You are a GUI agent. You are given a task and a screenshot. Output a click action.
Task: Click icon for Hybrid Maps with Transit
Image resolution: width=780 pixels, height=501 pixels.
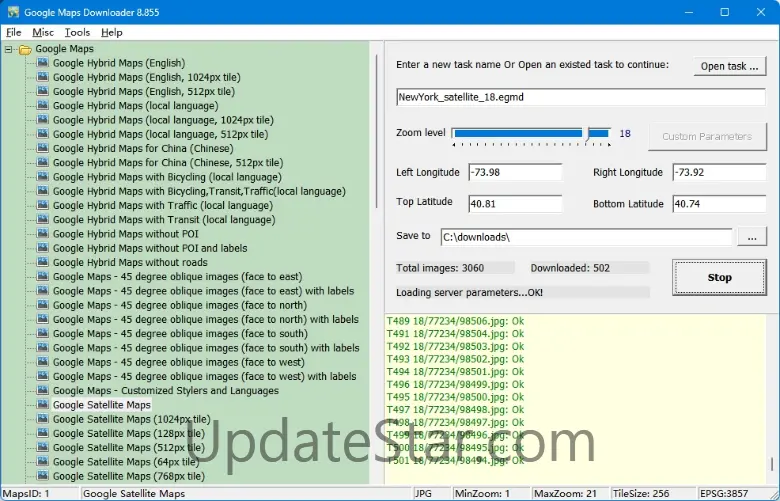(x=43, y=219)
